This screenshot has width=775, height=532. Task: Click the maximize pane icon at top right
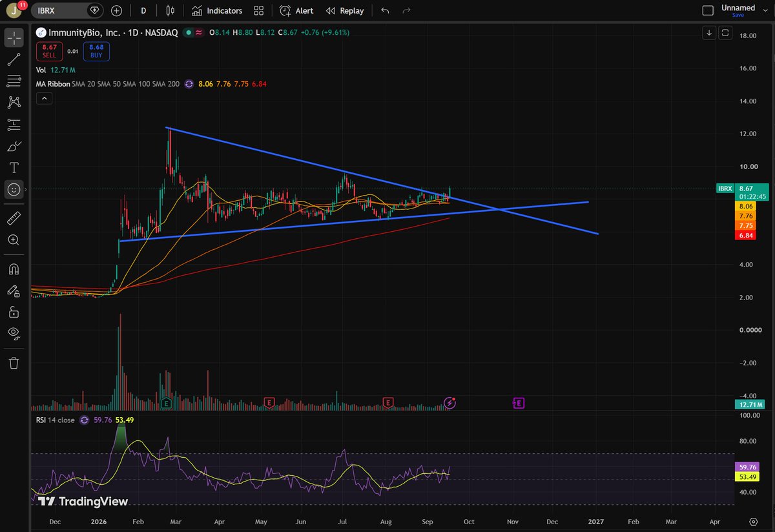(x=725, y=32)
